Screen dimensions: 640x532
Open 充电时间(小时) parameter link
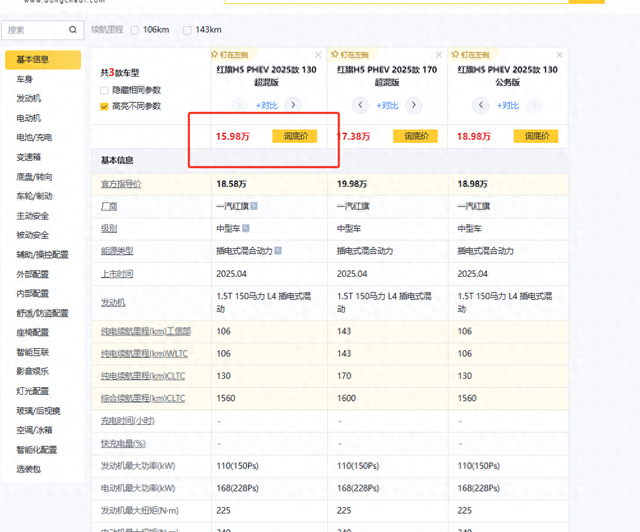[x=128, y=421]
